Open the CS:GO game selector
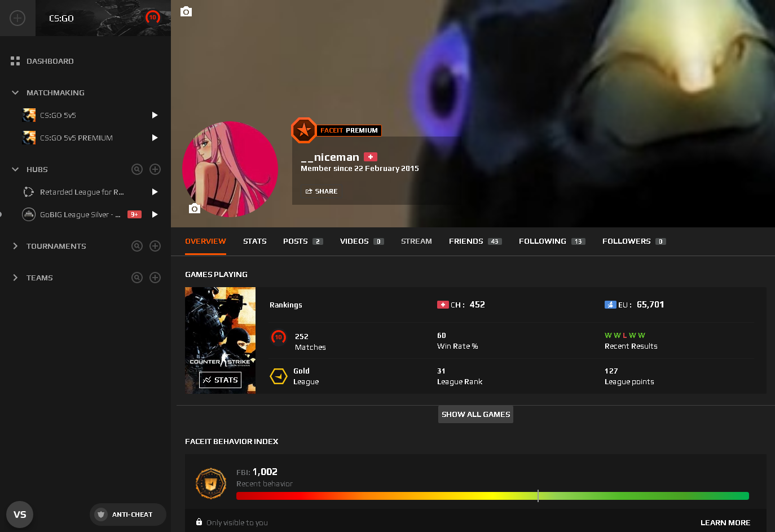 pyautogui.click(x=103, y=18)
